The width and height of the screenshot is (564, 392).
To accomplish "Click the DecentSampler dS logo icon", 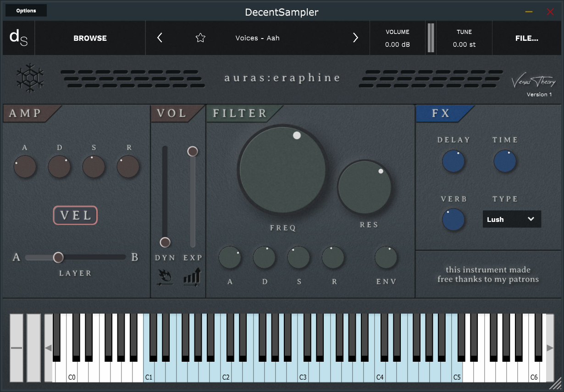I will click(x=19, y=38).
